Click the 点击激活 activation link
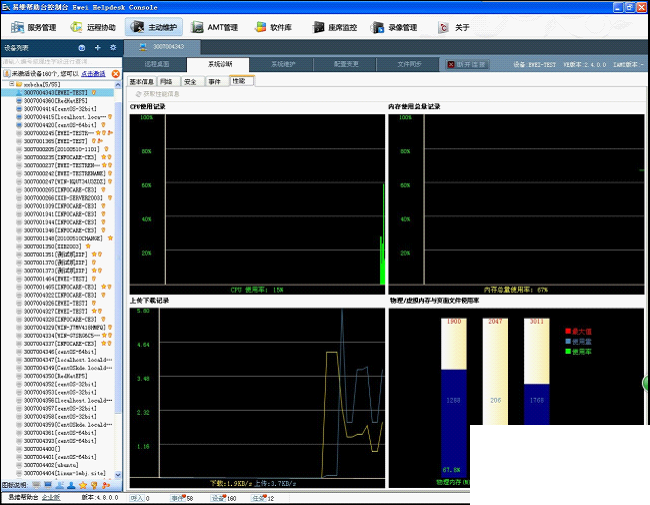The height and width of the screenshot is (505, 650). click(93, 74)
